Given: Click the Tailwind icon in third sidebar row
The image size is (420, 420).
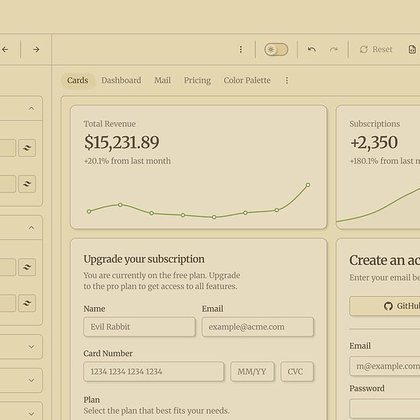Looking at the screenshot, I should (x=27, y=267).
